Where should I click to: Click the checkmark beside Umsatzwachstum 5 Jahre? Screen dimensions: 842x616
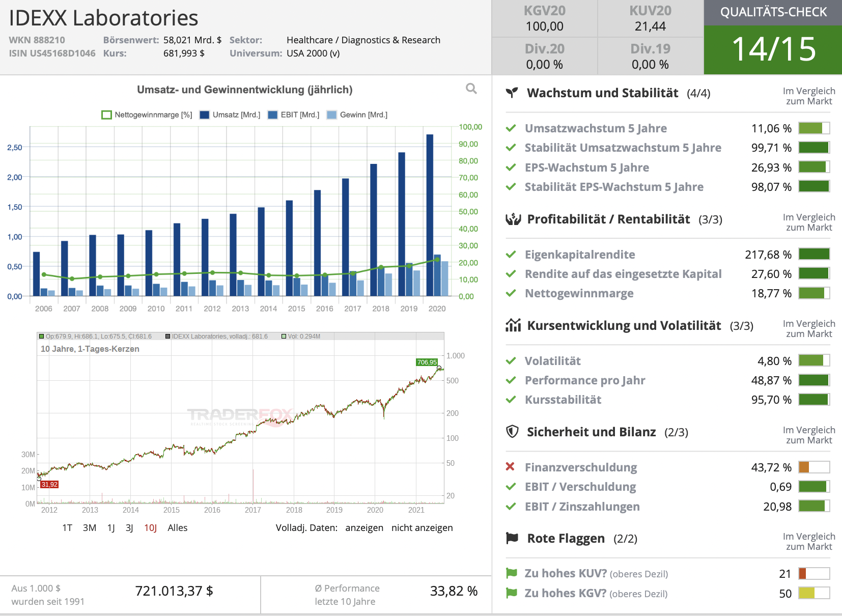point(511,128)
